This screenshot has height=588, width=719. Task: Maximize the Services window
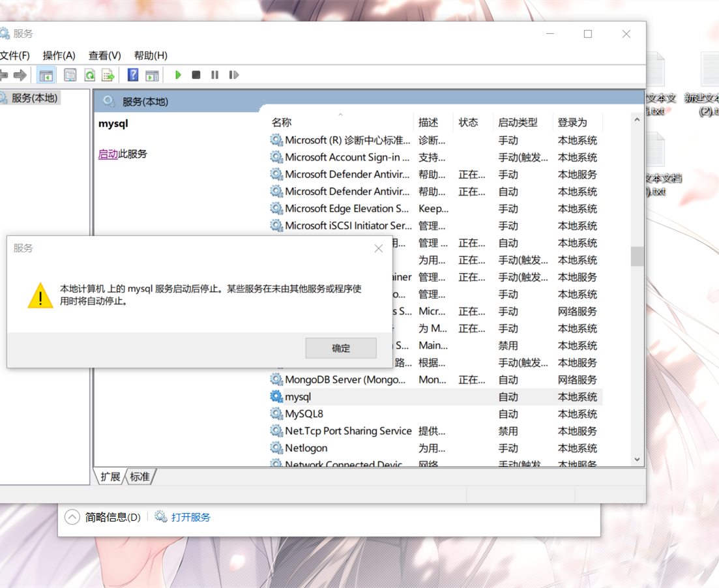(588, 34)
